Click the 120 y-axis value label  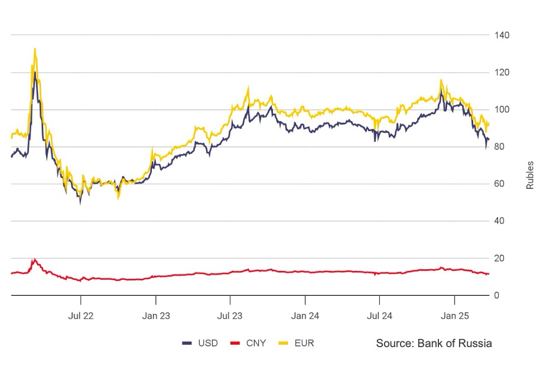pyautogui.click(x=502, y=73)
